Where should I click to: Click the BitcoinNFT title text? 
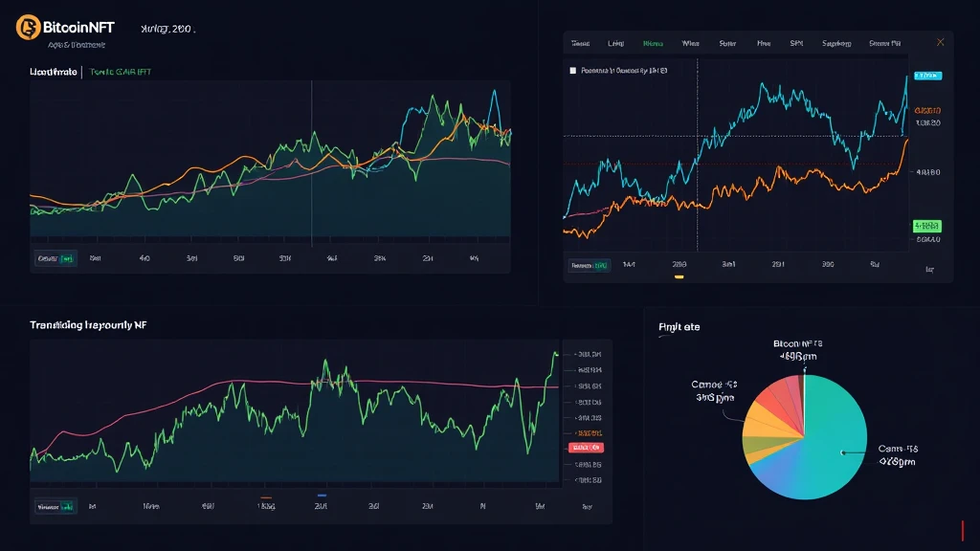pyautogui.click(x=78, y=28)
